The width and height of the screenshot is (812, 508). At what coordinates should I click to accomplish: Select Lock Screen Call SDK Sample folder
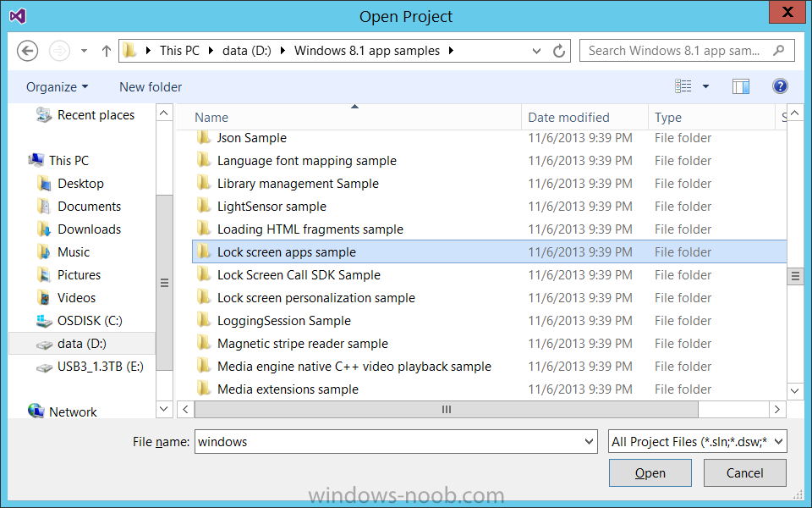(299, 274)
